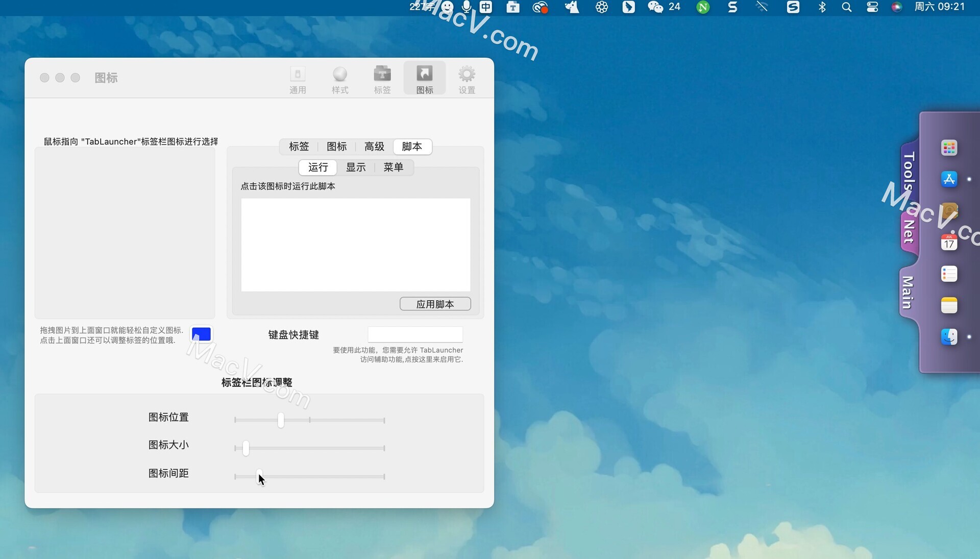980x559 pixels.
Task: Switch to the 图标 segment tab
Action: point(336,147)
